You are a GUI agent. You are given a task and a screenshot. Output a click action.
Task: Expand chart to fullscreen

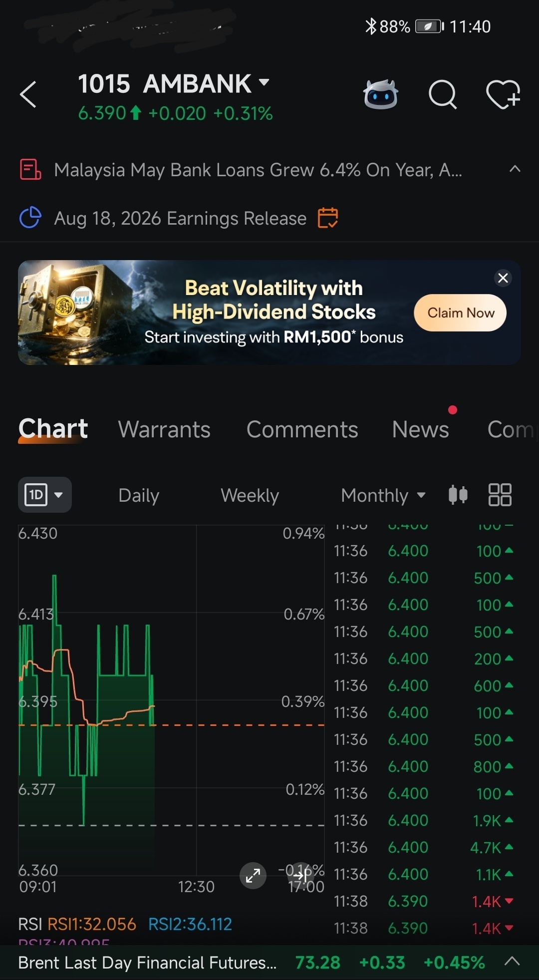[x=253, y=876]
